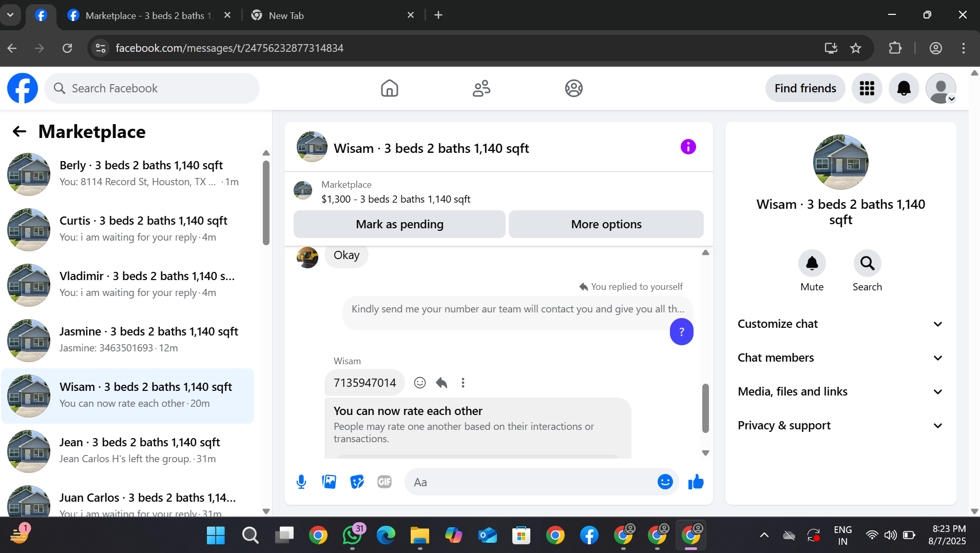Open the emoji picker in message box
This screenshot has height=553, width=980.
pos(665,482)
